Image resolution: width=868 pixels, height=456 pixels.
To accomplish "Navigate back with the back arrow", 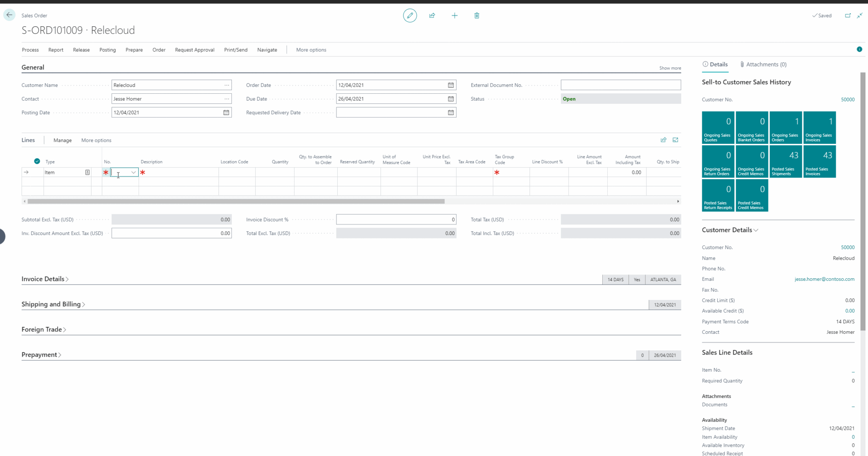I will pos(9,15).
